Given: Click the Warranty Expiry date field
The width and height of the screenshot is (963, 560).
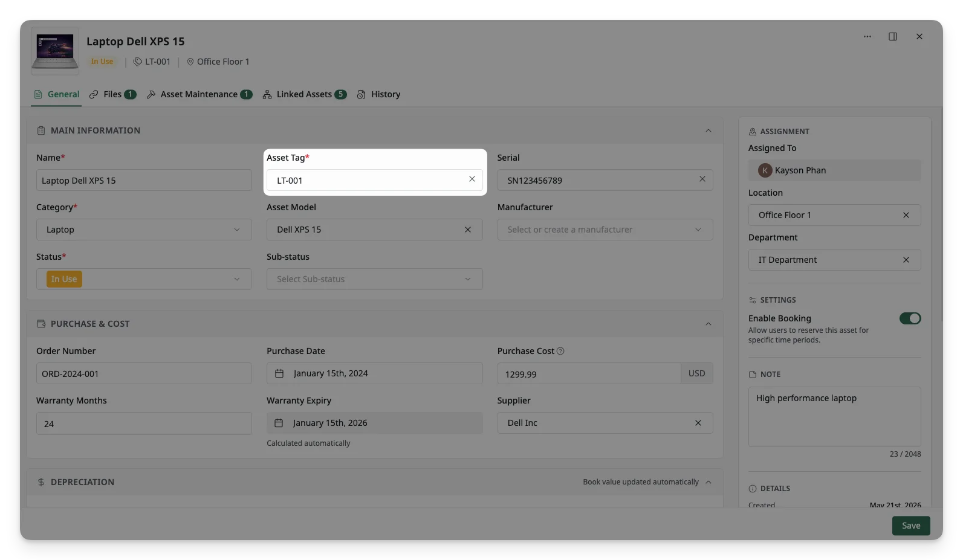Looking at the screenshot, I should tap(374, 423).
